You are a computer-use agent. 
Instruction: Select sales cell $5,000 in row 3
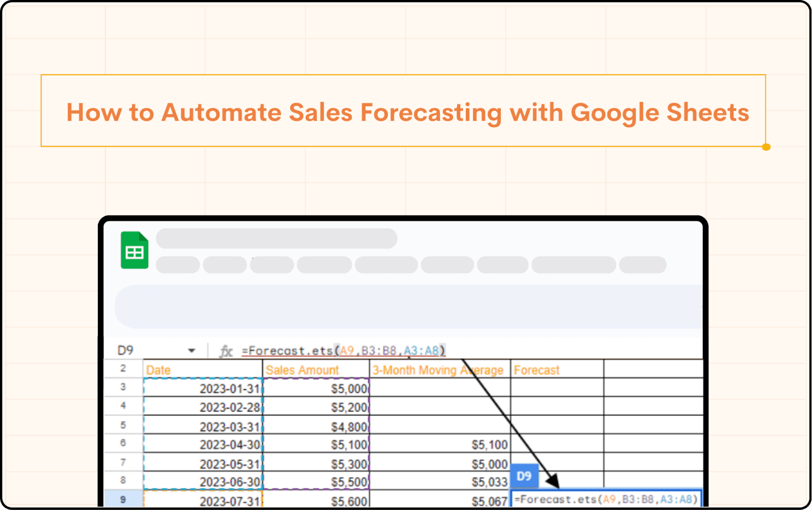[316, 388]
